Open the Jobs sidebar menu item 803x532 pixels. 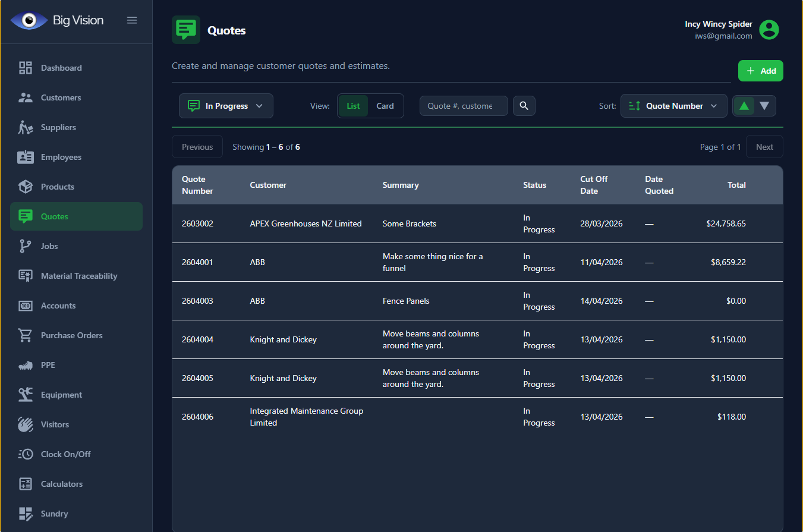tap(49, 246)
